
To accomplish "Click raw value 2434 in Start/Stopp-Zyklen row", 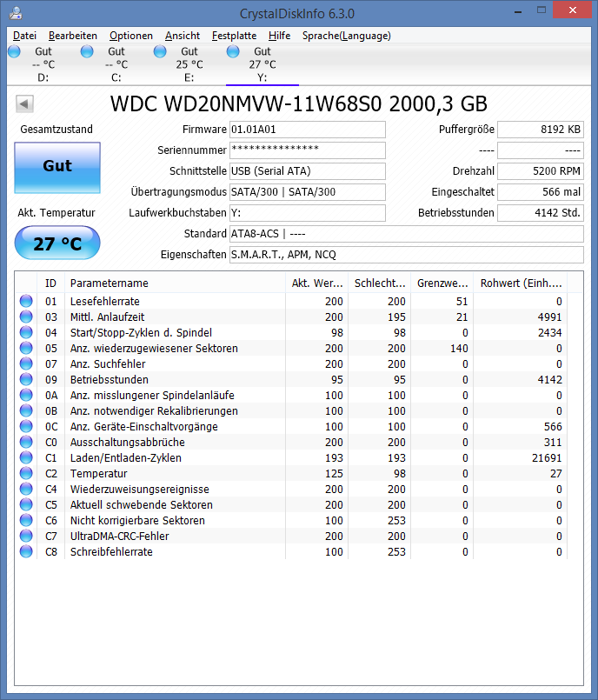I will pyautogui.click(x=550, y=332).
